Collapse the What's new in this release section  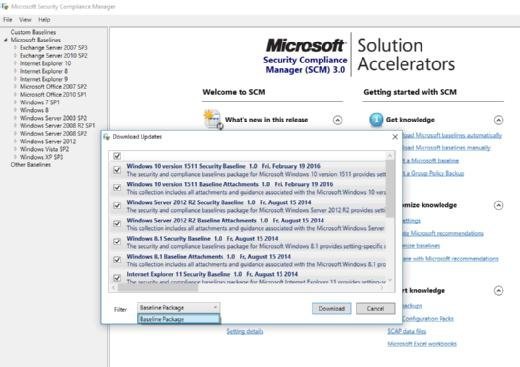(x=337, y=120)
